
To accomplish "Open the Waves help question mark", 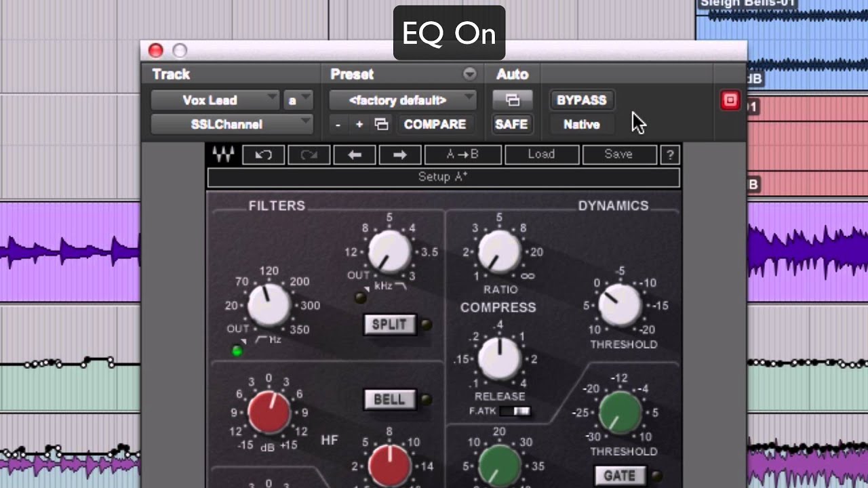I will (x=670, y=155).
